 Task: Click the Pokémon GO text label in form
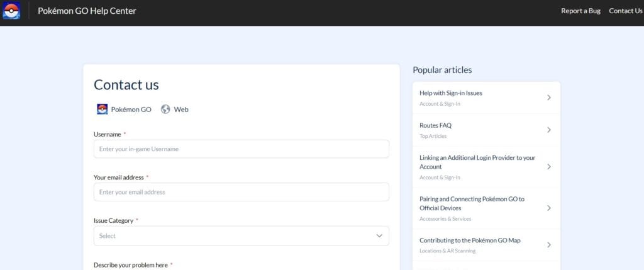pyautogui.click(x=131, y=110)
